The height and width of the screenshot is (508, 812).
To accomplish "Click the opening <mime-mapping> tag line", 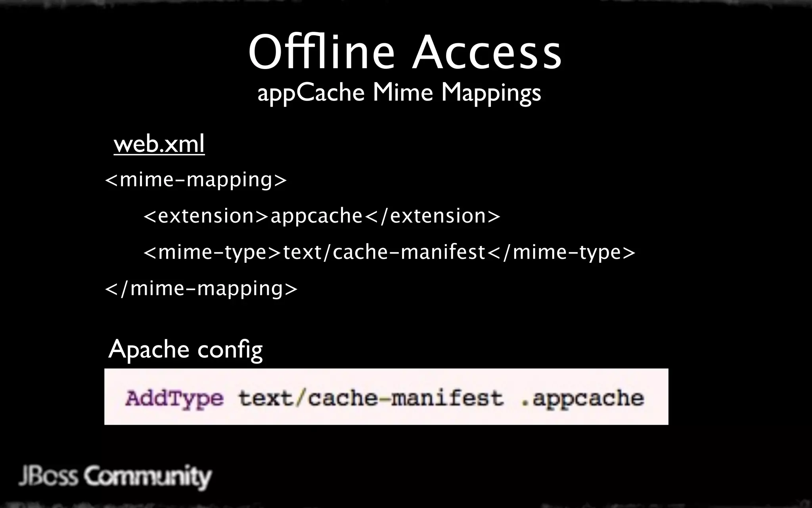I will point(195,179).
